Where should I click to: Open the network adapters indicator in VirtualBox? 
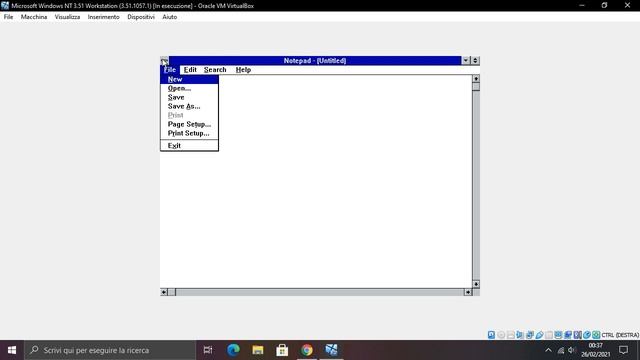[529, 335]
